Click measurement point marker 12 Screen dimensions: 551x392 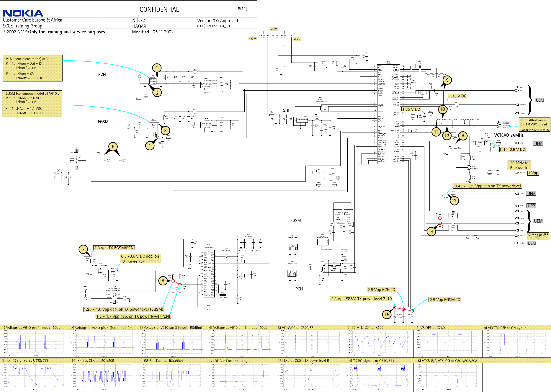point(447,136)
